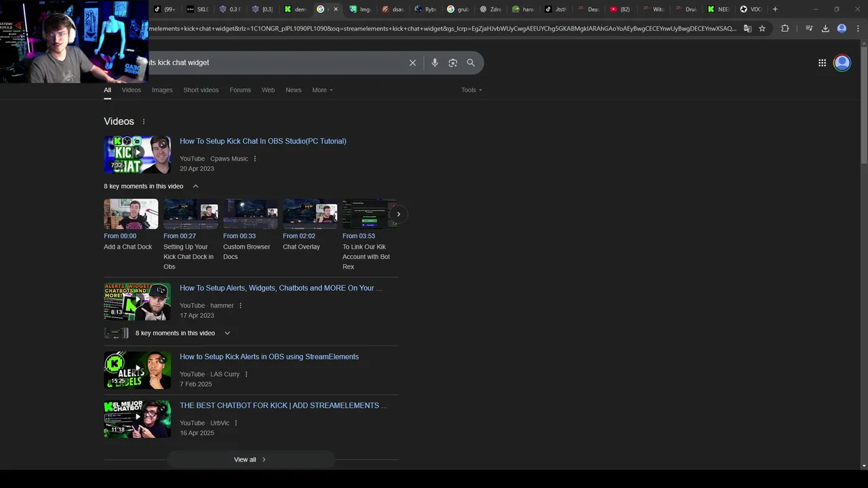This screenshot has height=488, width=868.
Task: Bookmark this page with the star icon
Action: [762, 28]
